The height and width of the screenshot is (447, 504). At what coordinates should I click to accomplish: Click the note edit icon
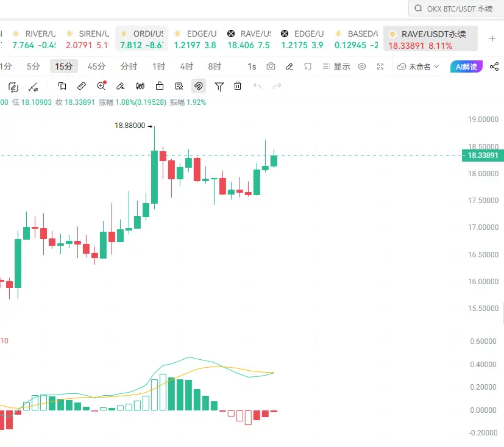tap(179, 86)
